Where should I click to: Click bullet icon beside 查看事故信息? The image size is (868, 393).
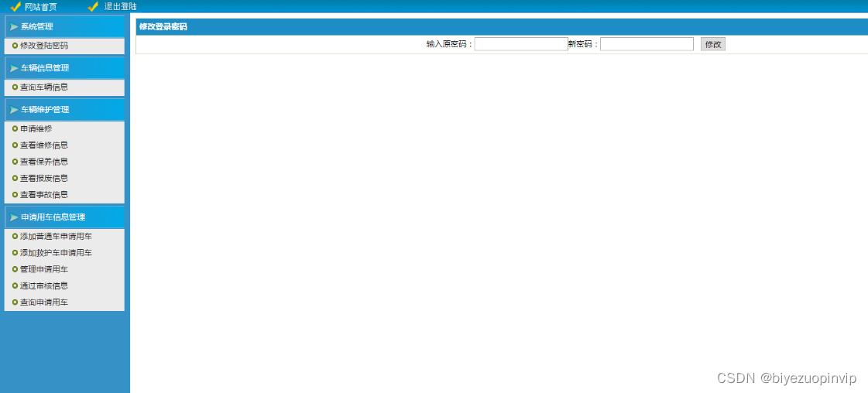coord(15,195)
